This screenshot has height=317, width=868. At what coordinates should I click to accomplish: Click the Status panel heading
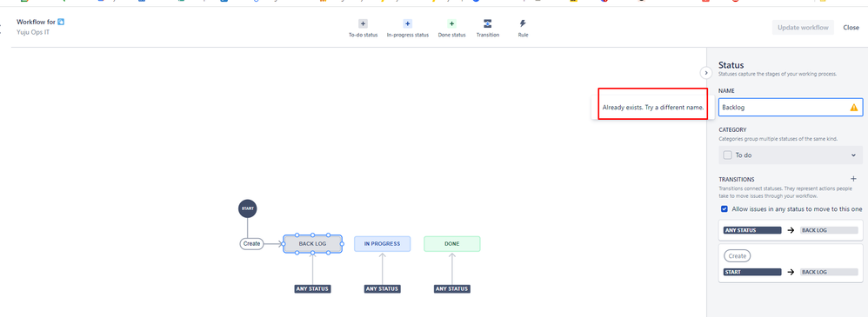(x=731, y=65)
